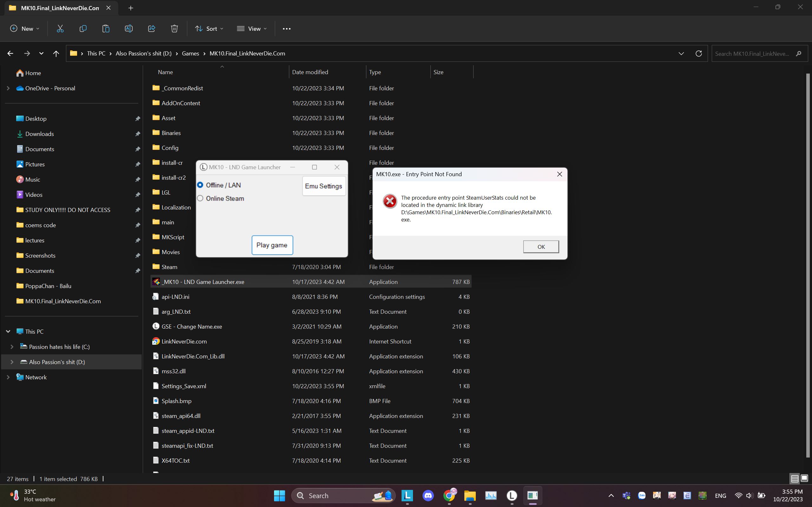Click OK on the Entry Point error dialog

540,247
